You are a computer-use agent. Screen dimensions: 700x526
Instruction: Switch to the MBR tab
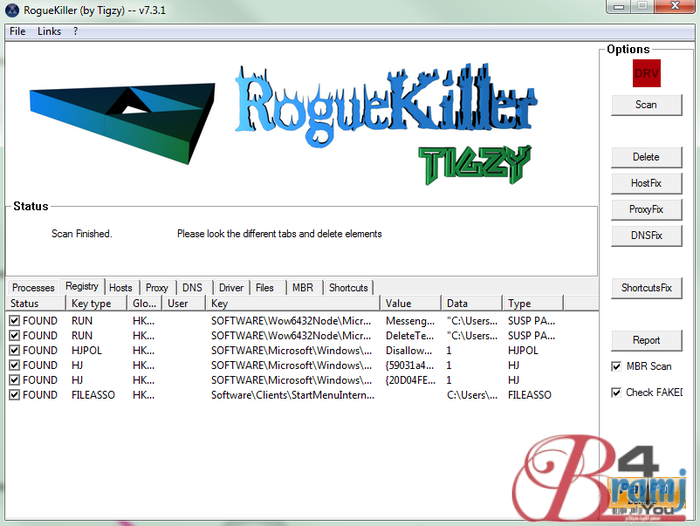coord(303,288)
